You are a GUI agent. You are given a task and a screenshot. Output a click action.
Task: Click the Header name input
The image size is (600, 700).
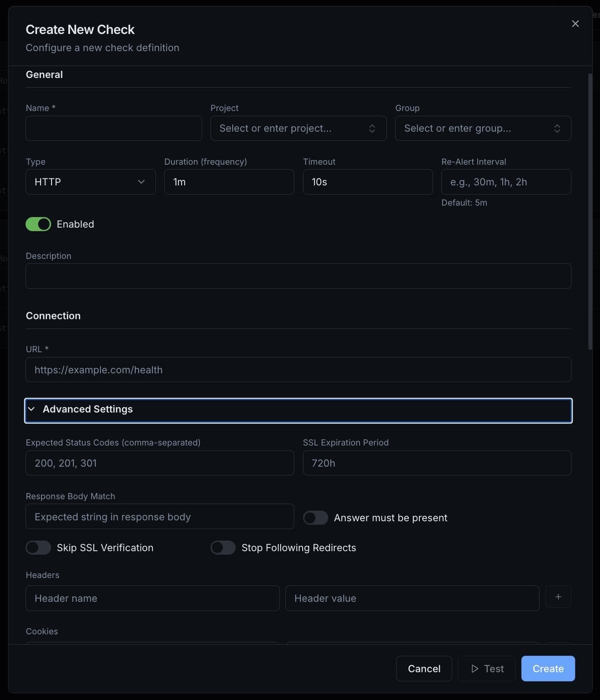coord(153,598)
